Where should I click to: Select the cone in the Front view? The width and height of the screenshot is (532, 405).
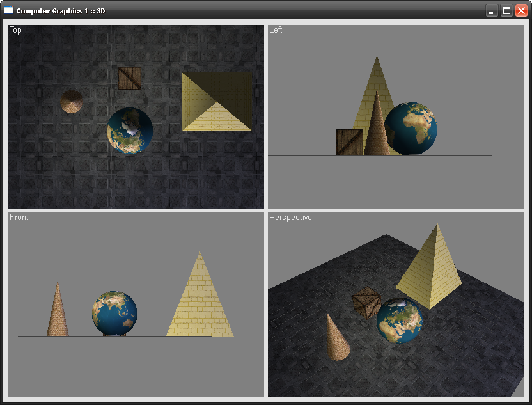tap(58, 312)
